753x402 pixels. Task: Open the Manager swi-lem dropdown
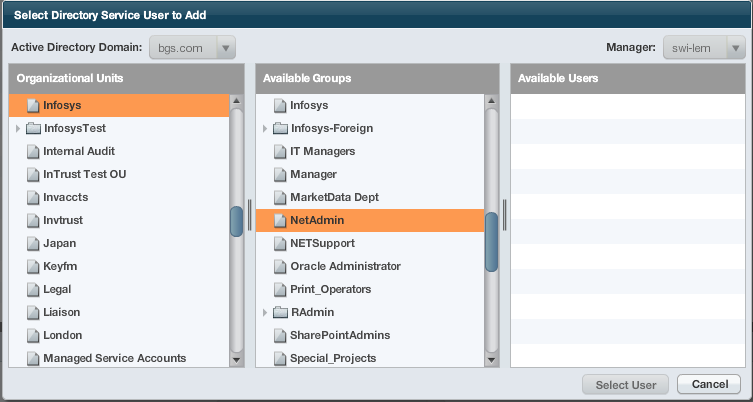tap(704, 48)
